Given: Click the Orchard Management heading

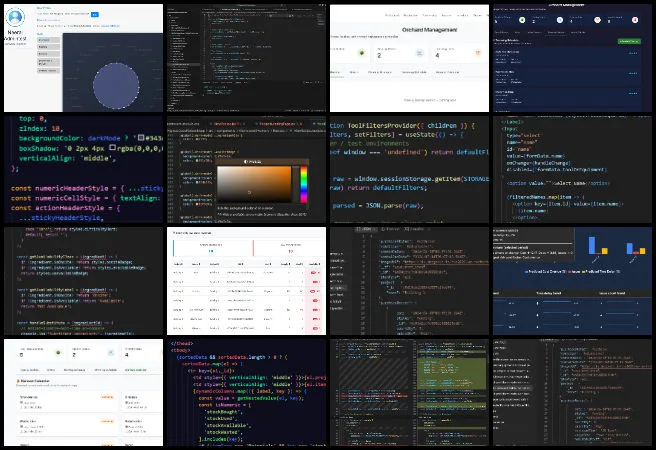Looking at the screenshot, I should pos(429,30).
